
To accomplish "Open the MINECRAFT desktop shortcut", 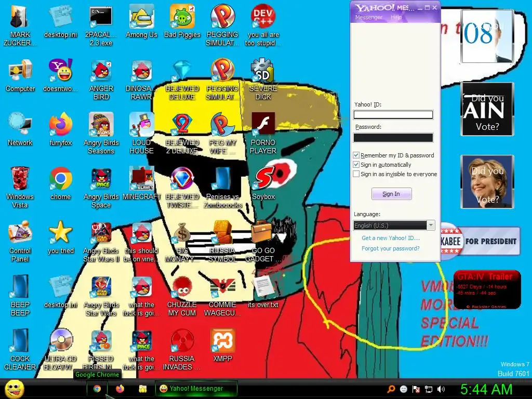I will tap(141, 183).
